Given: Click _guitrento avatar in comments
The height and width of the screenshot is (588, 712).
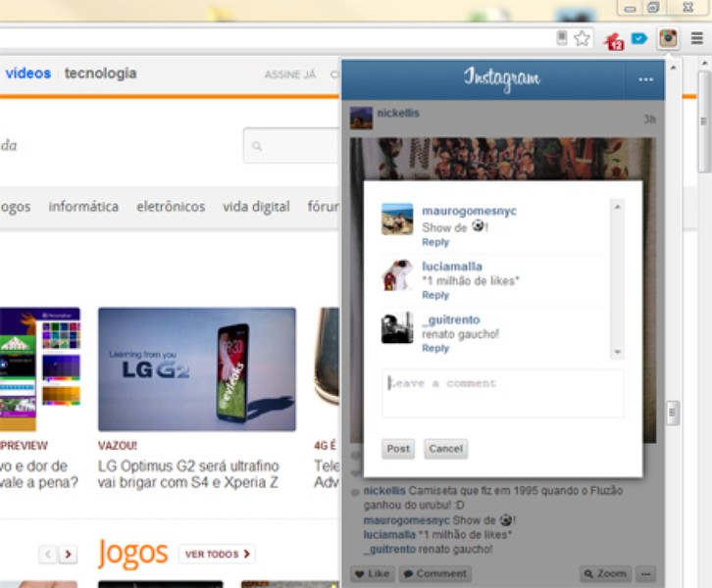Looking at the screenshot, I should 397,327.
